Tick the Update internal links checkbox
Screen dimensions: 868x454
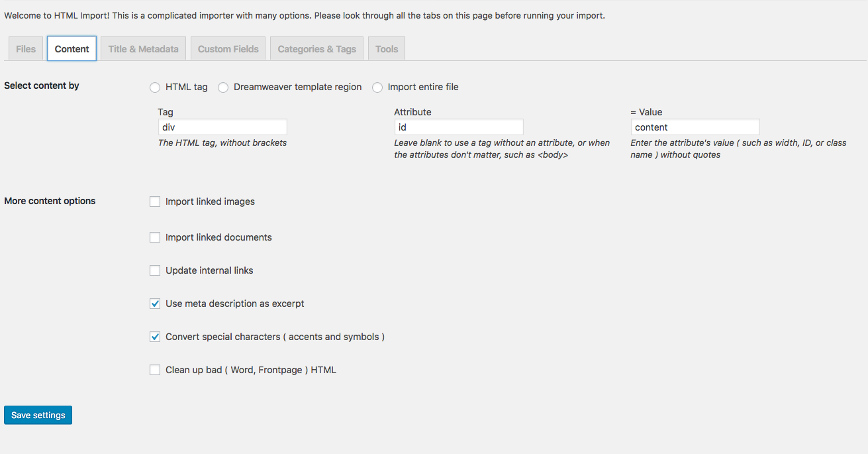(155, 270)
